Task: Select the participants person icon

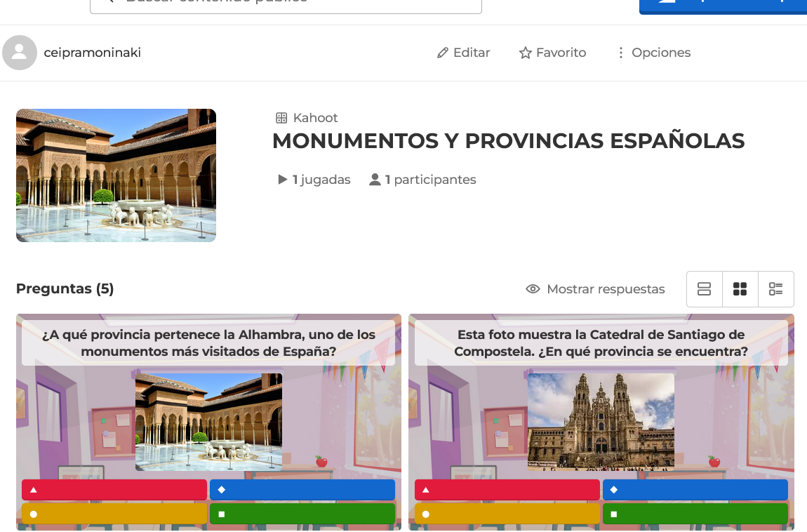Action: coord(375,179)
